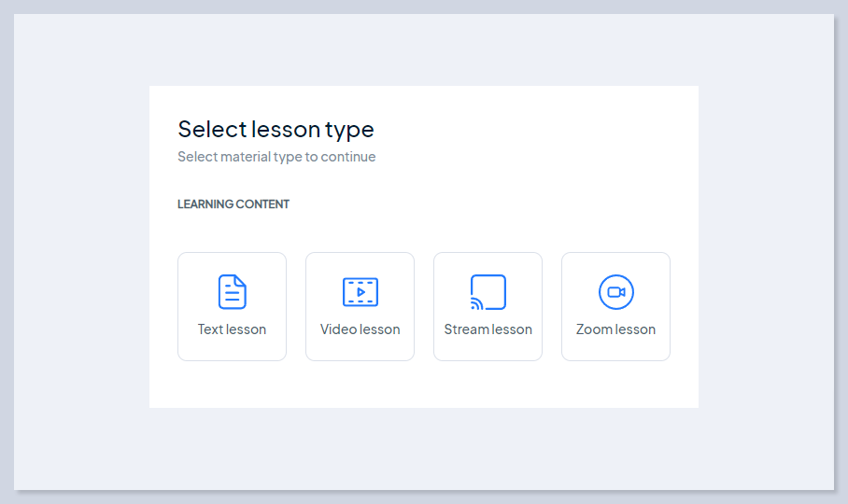Click the LEARNING CONTENT section header
848x504 pixels.
coord(233,204)
